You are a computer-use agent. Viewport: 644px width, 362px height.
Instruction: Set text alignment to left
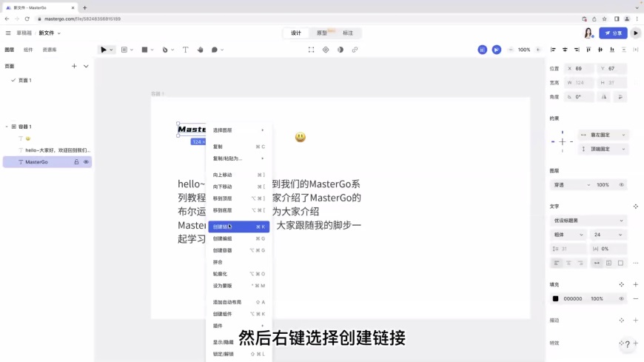tap(557, 263)
